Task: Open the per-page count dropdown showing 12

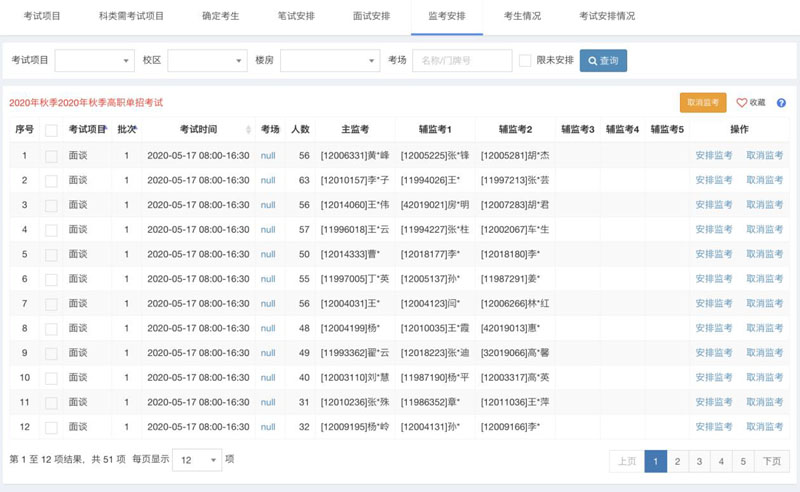Action: (x=196, y=459)
